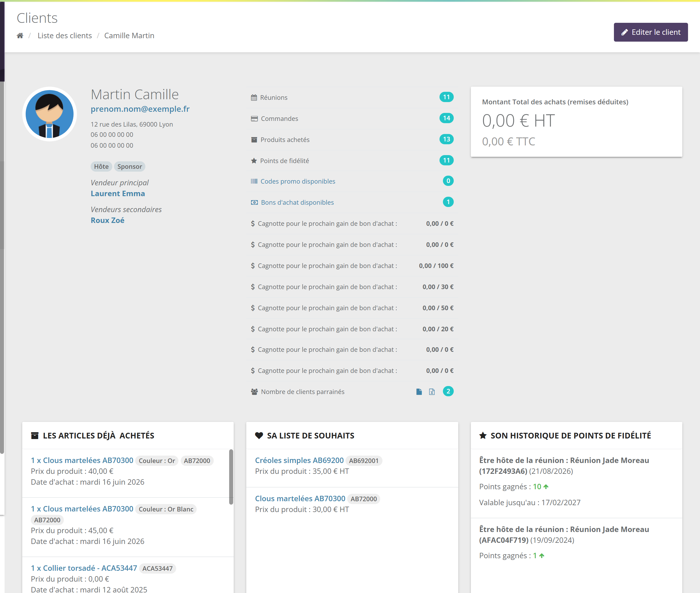Click the articles déjà achetés box icon
Image resolution: width=700 pixels, height=593 pixels.
pos(34,436)
